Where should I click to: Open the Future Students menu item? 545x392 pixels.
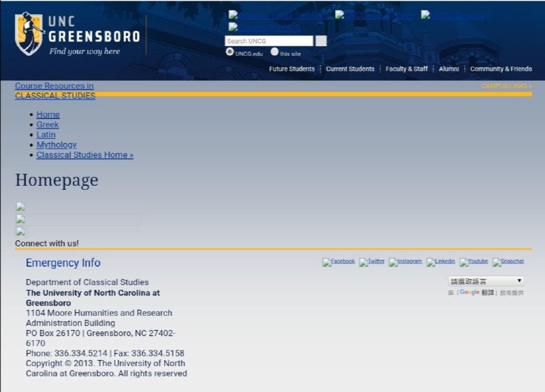(292, 69)
